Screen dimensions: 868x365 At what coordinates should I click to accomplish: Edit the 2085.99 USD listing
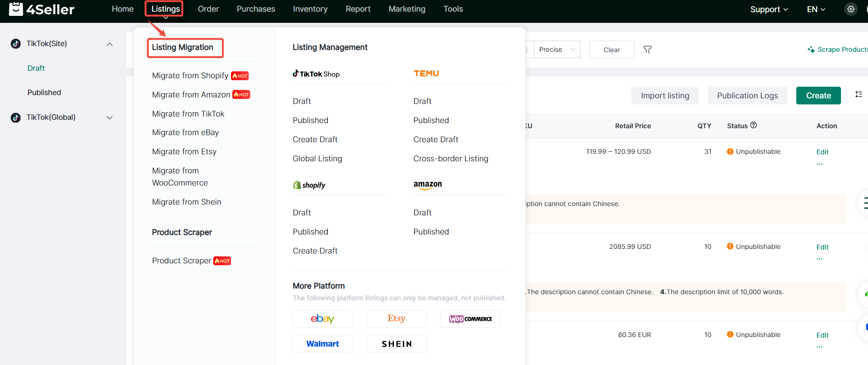click(822, 247)
